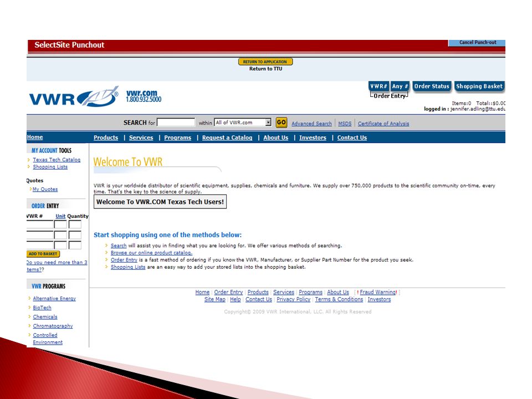Open Shopping Lists in My Account Tools
The width and height of the screenshot is (532, 399).
click(x=50, y=167)
